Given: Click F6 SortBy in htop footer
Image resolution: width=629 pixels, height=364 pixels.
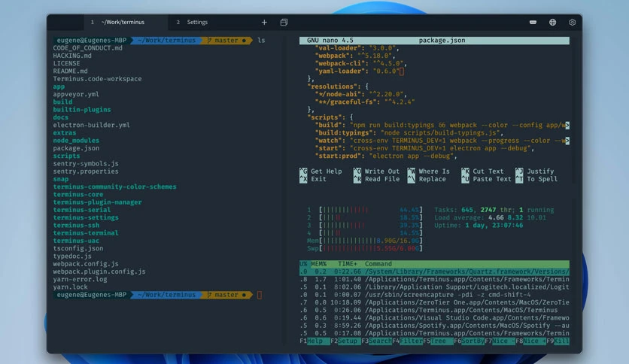Looking at the screenshot, I should 469,341.
